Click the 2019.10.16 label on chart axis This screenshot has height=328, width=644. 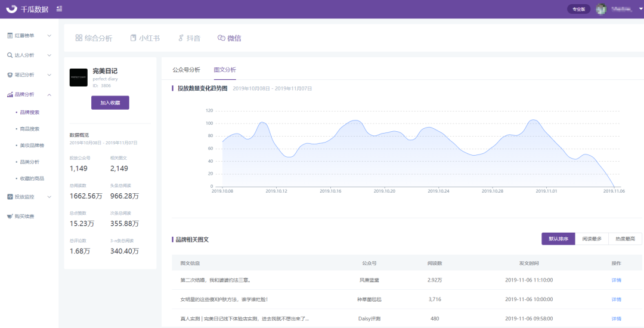(x=330, y=191)
